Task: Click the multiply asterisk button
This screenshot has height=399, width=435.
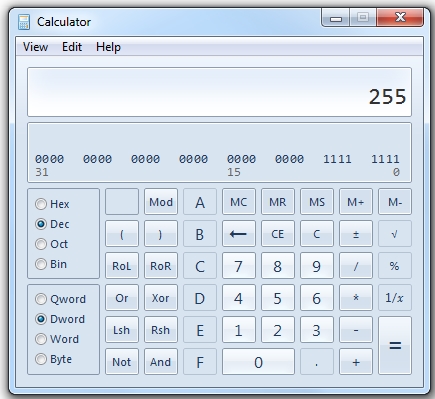Action: pos(356,298)
